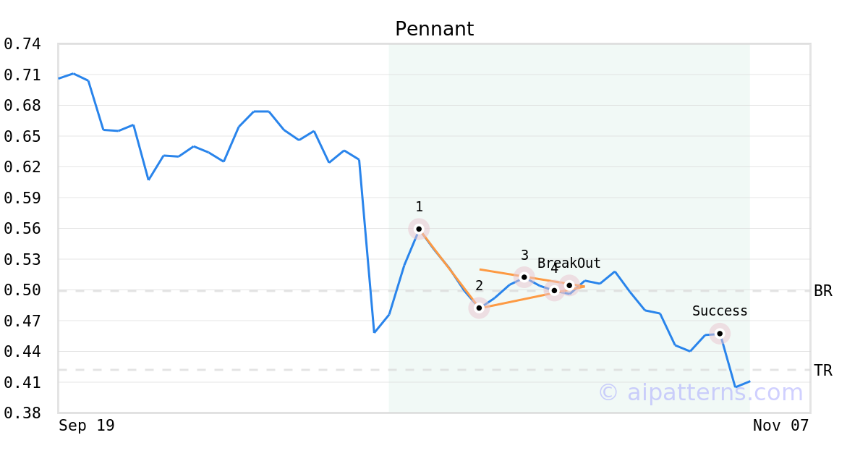The height and width of the screenshot is (456, 868).
Task: Open the aipatterns.com watermark link
Action: coord(700,392)
